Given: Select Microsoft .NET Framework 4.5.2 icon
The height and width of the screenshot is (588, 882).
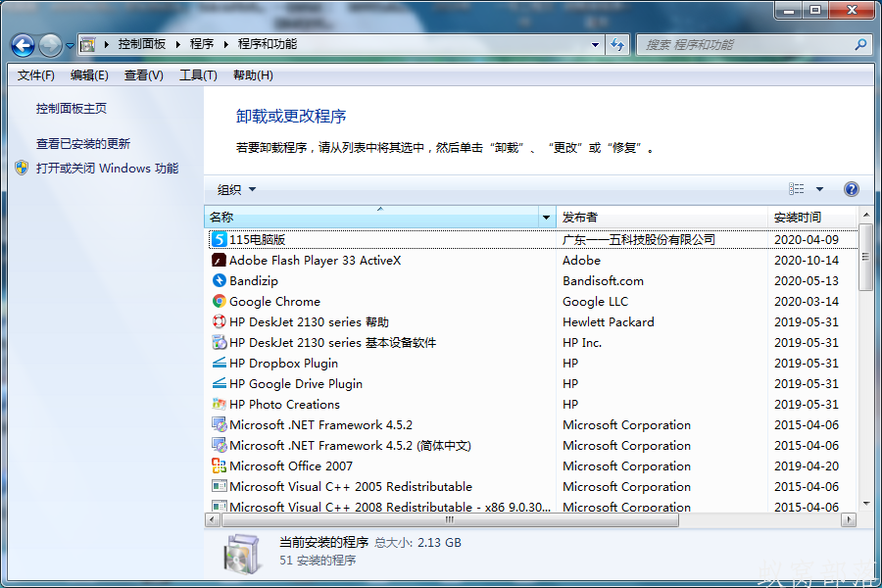Looking at the screenshot, I should pyautogui.click(x=220, y=424).
